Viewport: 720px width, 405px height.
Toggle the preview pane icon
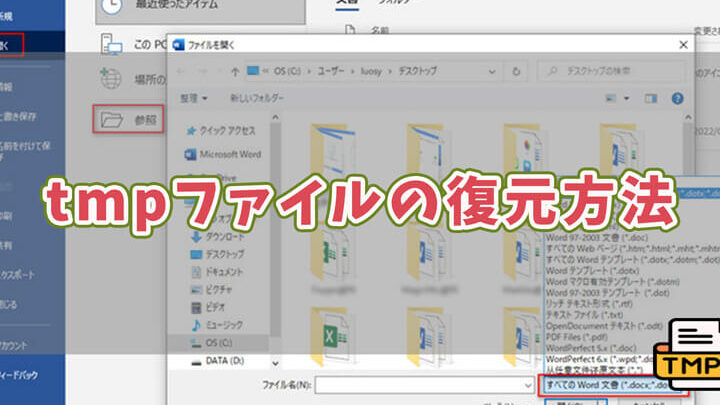[655, 99]
